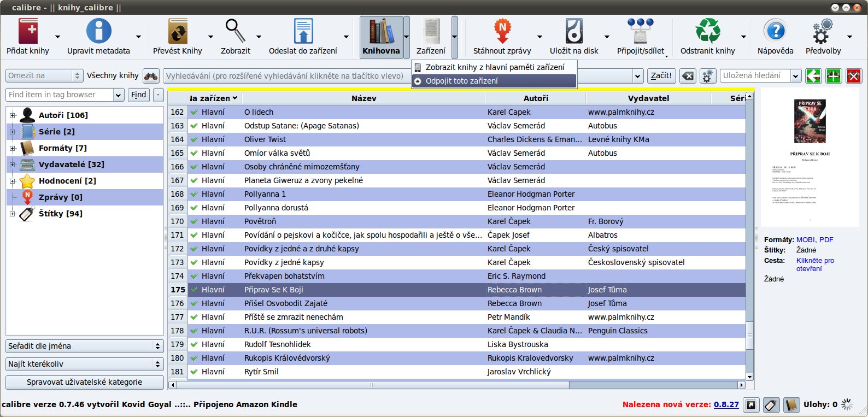
Task: Toggle the cover flow status bar icon
Action: coord(751,404)
